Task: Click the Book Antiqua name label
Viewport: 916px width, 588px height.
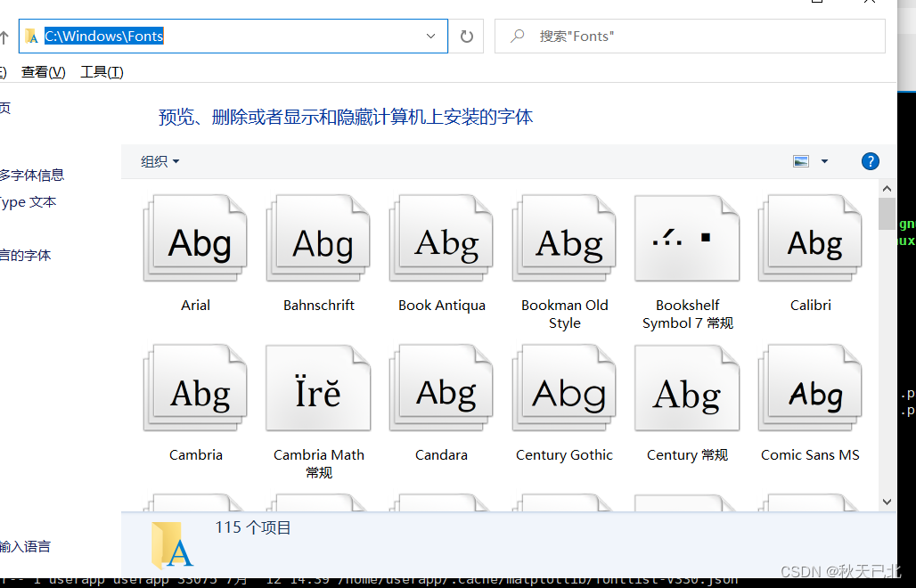Action: click(442, 306)
